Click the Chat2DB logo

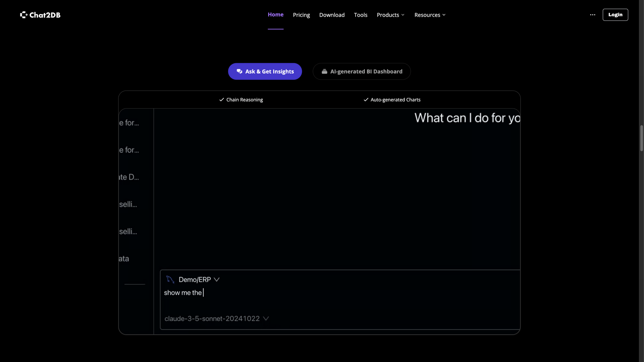click(x=40, y=15)
